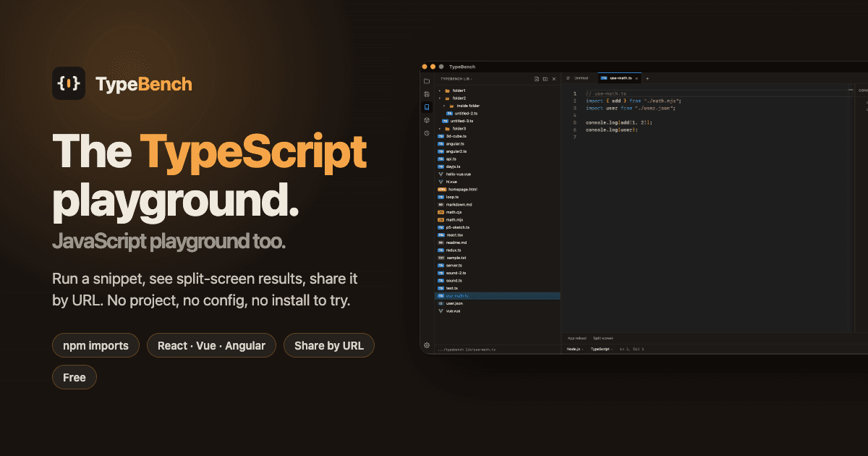The height and width of the screenshot is (456, 868).
Task: Open the TYPEBENCH LIB header dropdown
Action: (457, 78)
